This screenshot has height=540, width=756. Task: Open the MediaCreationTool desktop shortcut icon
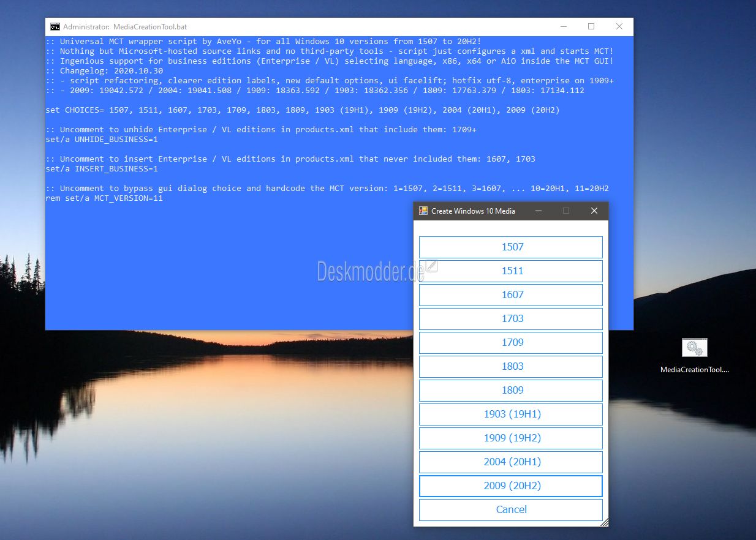695,348
